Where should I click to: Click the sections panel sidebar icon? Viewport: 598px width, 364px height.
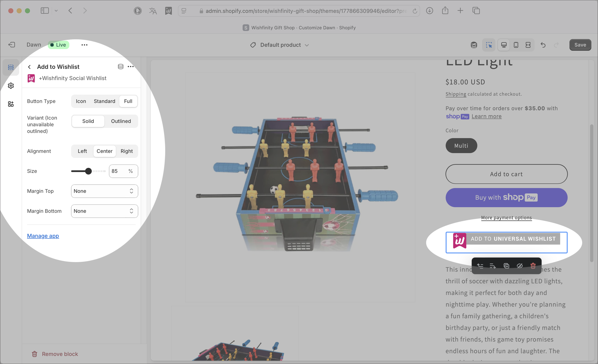coord(11,67)
